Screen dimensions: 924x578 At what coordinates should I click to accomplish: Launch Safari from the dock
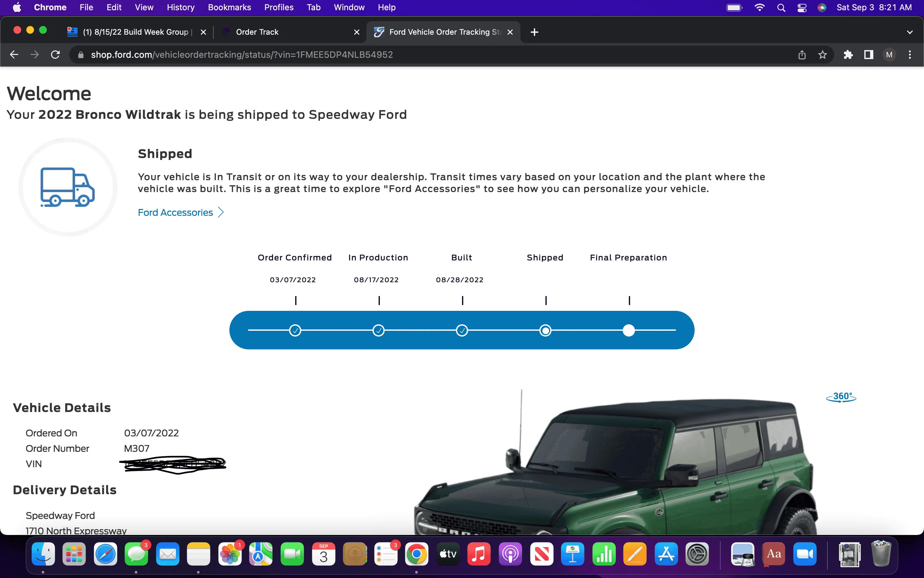[105, 554]
